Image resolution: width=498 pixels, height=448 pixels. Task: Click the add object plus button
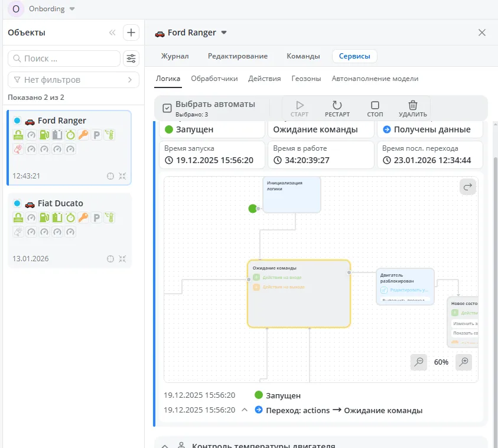click(x=131, y=33)
